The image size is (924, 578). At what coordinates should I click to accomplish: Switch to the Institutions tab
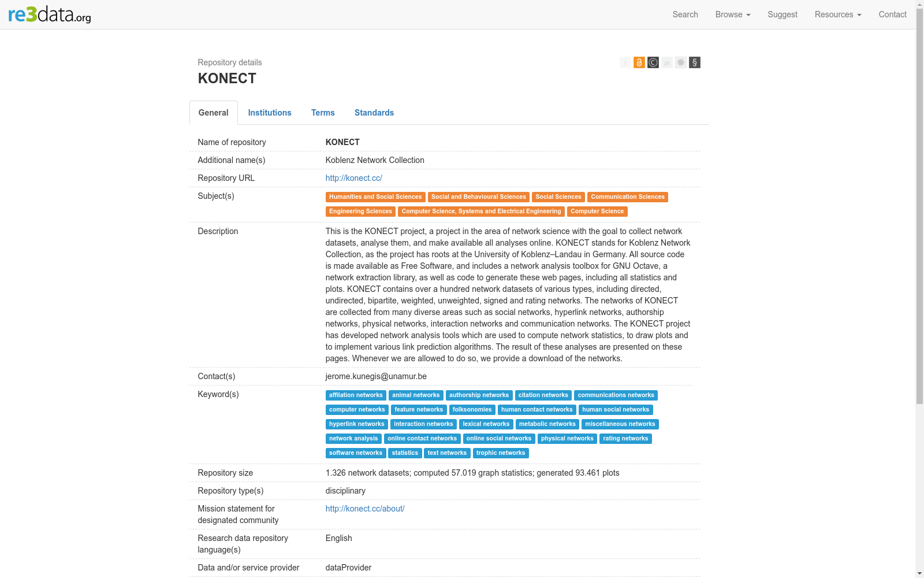point(270,113)
